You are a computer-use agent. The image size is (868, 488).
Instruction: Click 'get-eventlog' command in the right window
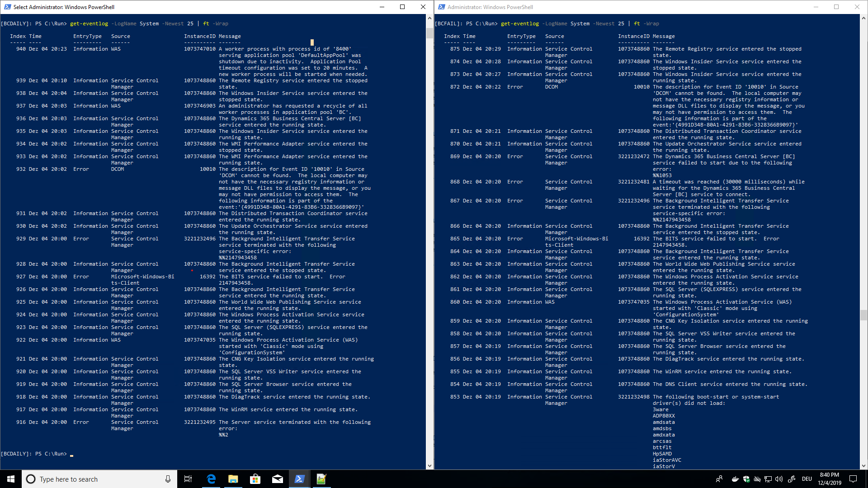tap(520, 23)
